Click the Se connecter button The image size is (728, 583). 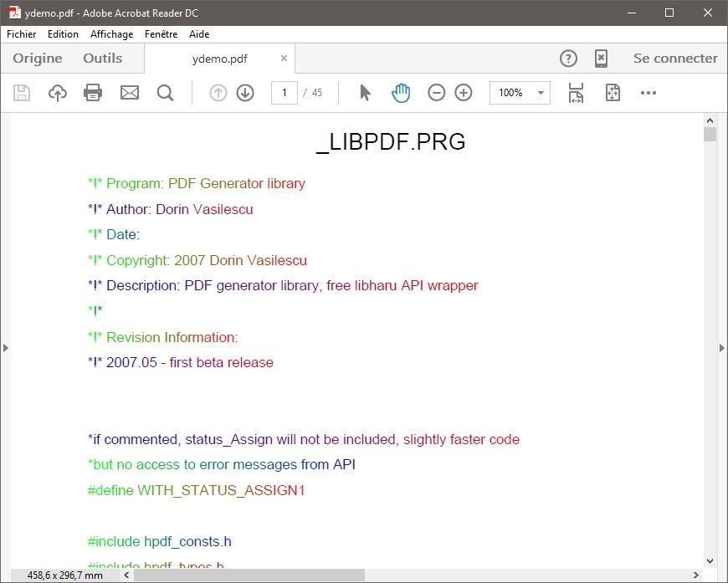click(x=675, y=59)
